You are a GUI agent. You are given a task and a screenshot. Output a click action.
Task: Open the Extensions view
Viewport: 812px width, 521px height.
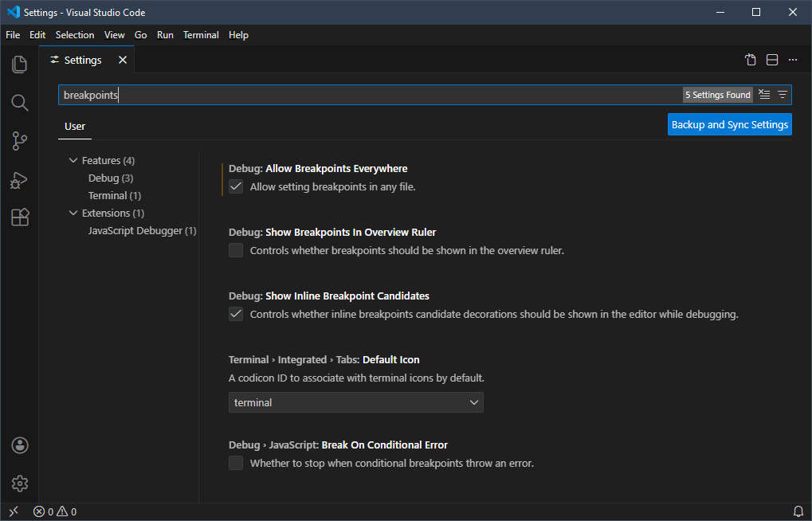[20, 217]
